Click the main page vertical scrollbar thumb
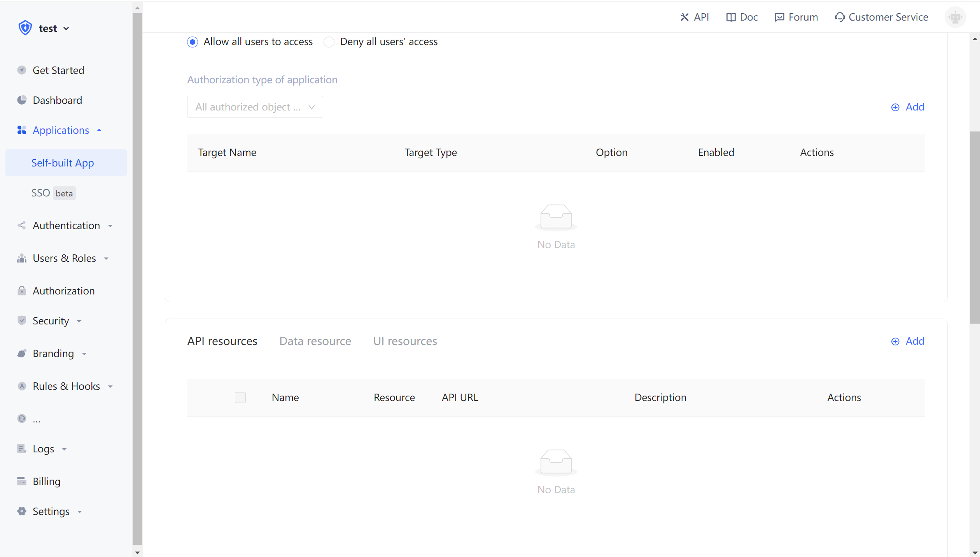This screenshot has width=980, height=557. pos(975,228)
